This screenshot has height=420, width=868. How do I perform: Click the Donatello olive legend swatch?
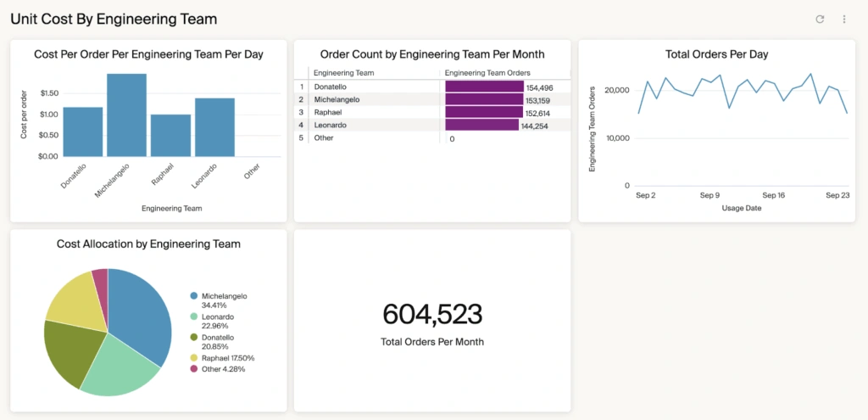[194, 337]
